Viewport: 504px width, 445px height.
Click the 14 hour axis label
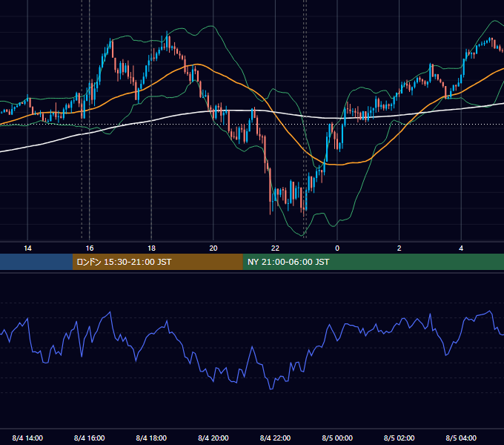(27, 248)
